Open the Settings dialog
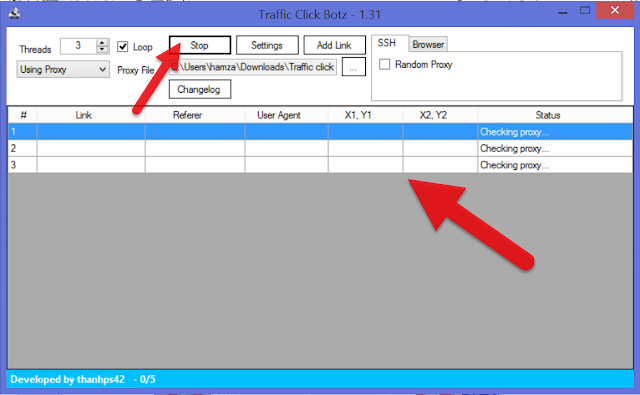 click(x=267, y=45)
